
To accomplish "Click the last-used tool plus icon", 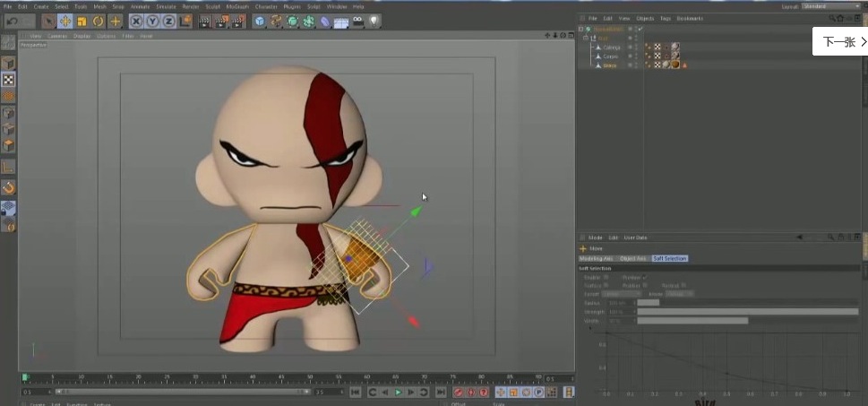I will click(116, 22).
